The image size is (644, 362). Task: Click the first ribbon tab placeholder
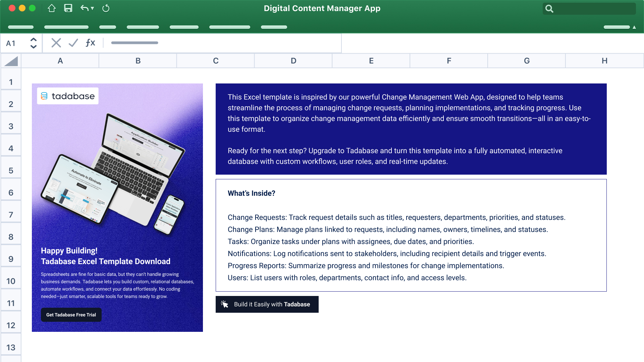click(21, 27)
